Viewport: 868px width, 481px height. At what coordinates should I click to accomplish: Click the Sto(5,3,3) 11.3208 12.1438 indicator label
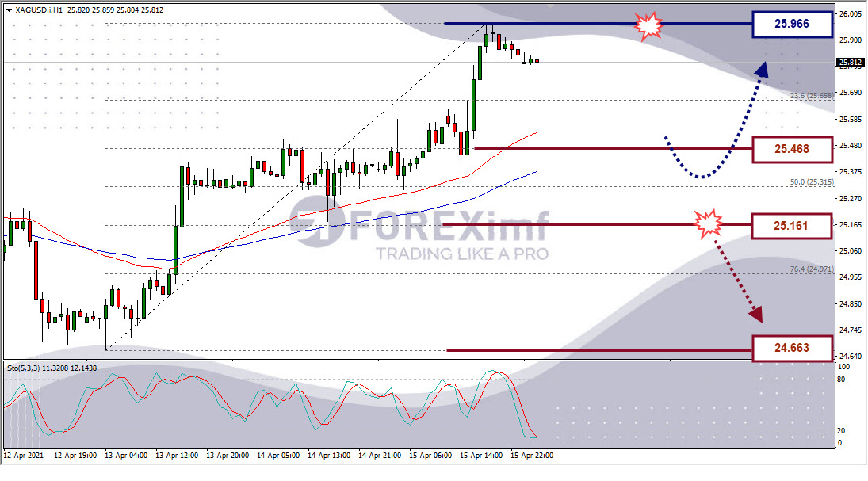[52, 368]
